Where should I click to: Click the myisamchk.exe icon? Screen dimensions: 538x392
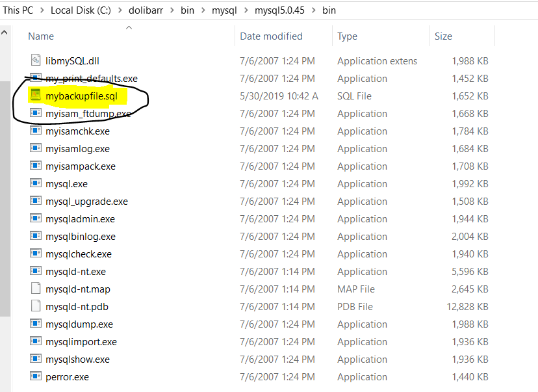(36, 131)
